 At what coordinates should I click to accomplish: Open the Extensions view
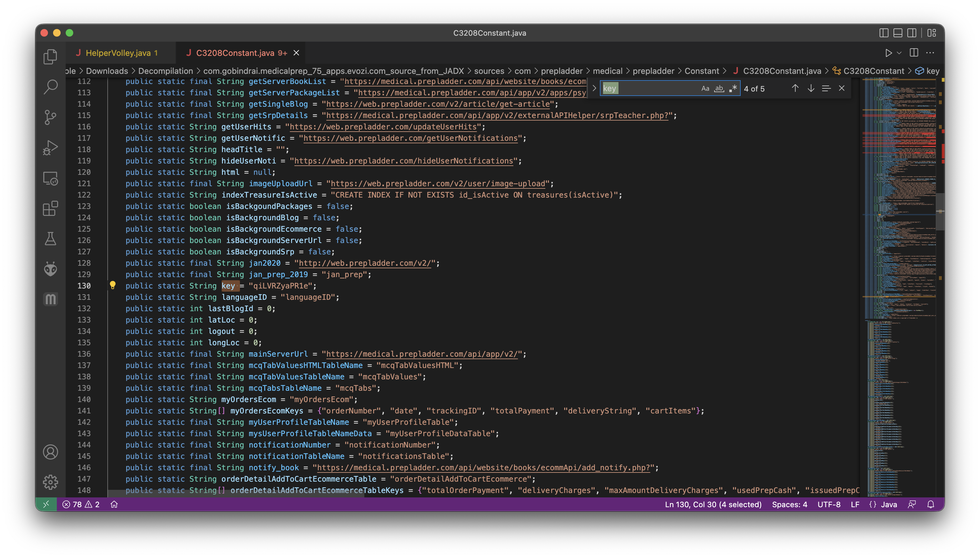(x=50, y=209)
